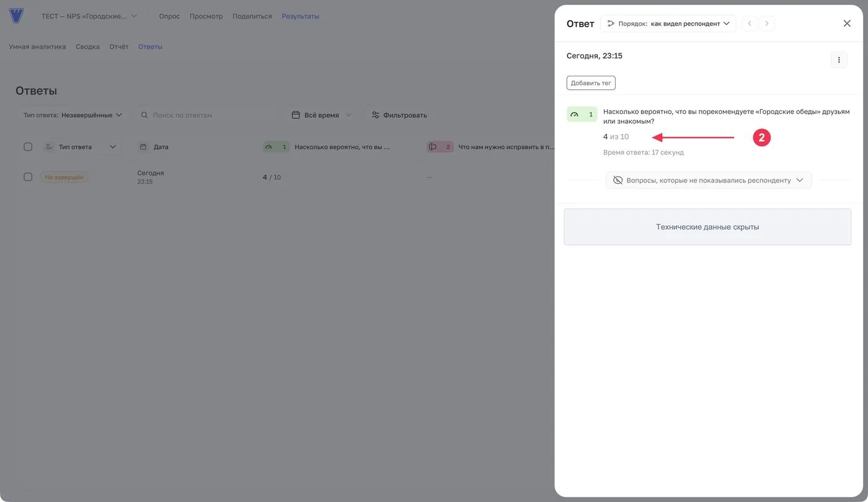The width and height of the screenshot is (868, 502).
Task: Click the calendar icon in Дата column header
Action: (x=143, y=147)
